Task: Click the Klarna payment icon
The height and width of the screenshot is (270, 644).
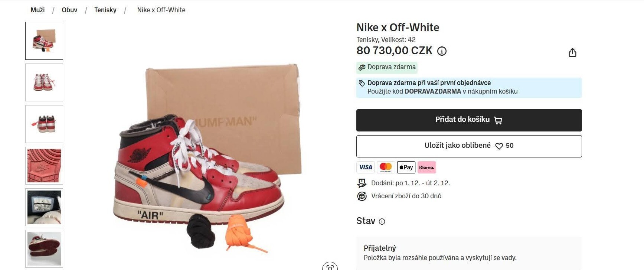Action: [426, 167]
